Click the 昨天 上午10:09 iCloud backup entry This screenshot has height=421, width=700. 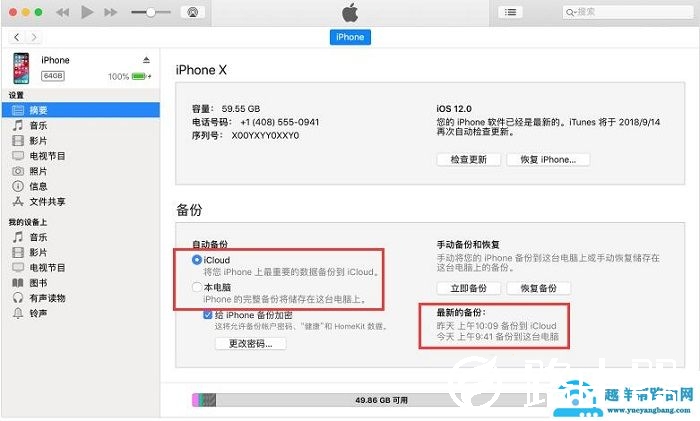496,325
